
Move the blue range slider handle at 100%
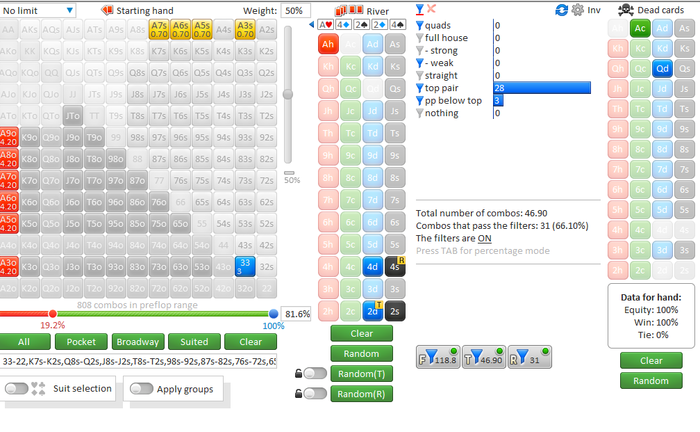[273, 314]
